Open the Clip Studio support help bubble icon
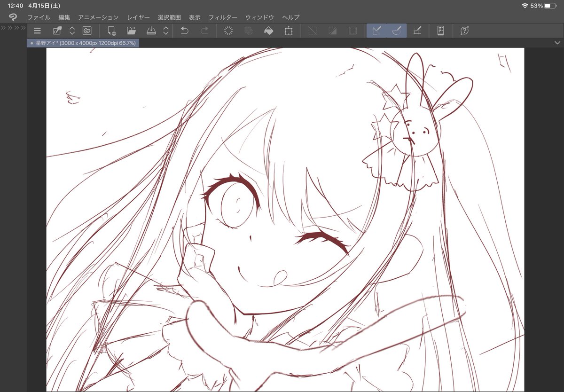This screenshot has height=392, width=564. 464,31
